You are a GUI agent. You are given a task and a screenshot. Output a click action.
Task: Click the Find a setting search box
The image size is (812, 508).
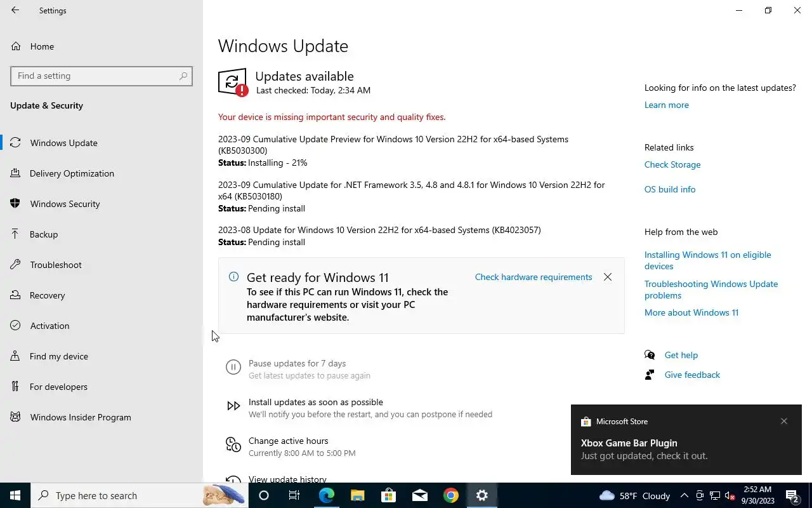pos(101,76)
